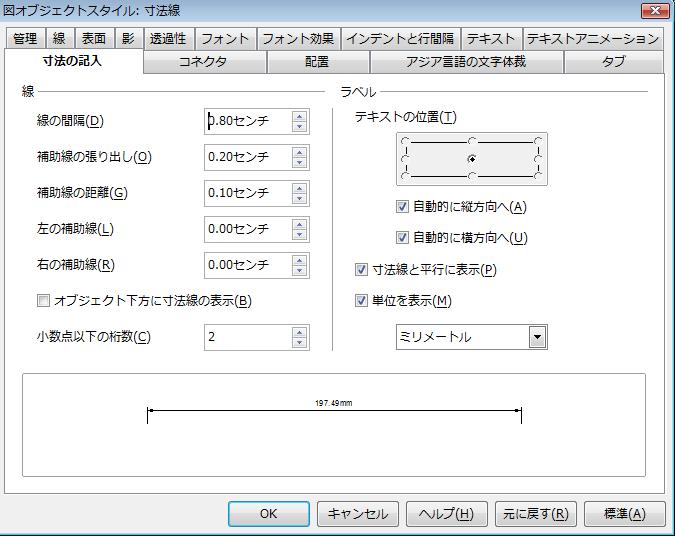Decrease 小数点以下の桁数 spinner value
This screenshot has width=675, height=536.
click(x=299, y=343)
